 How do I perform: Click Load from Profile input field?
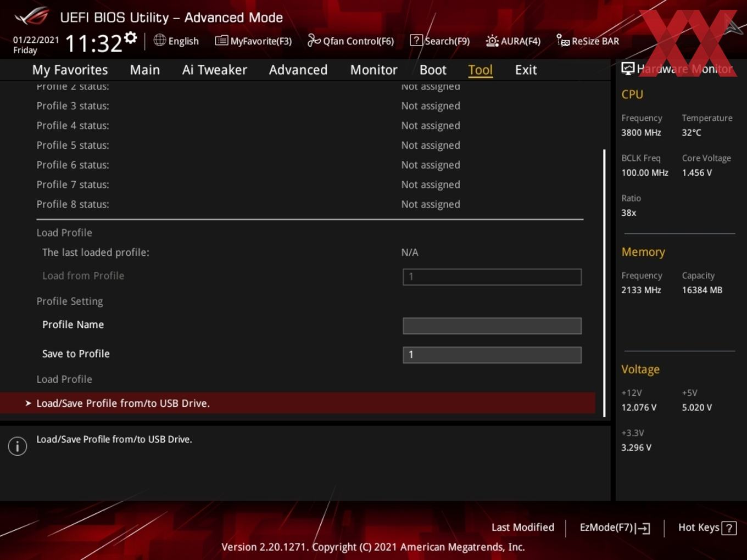[x=492, y=277]
